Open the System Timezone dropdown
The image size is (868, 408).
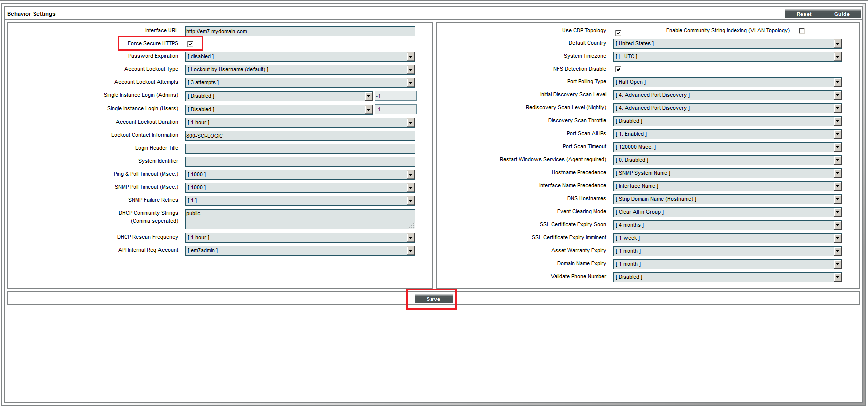[x=728, y=57]
